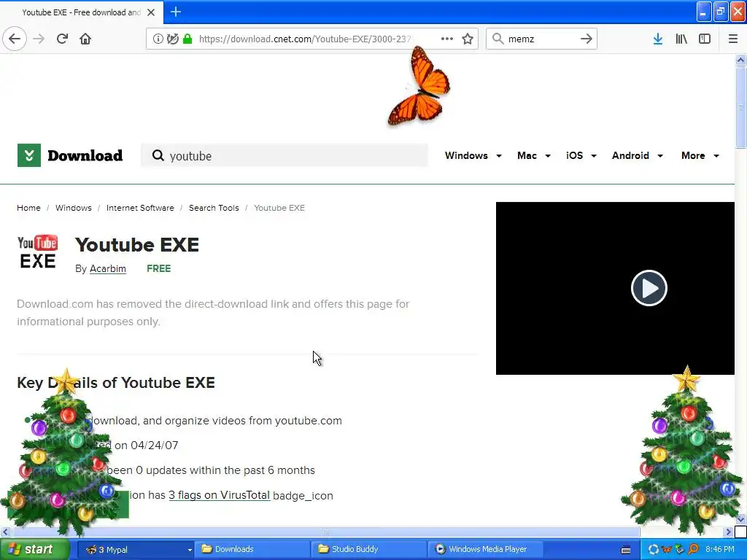Expand the Mypal taskbar group arrow
This screenshot has width=747, height=560.
(x=189, y=550)
